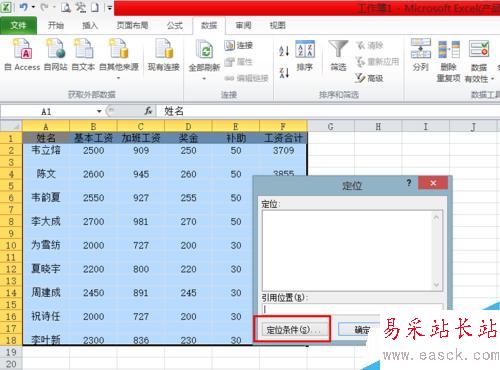
Task: Click header cell 基本工资
Action: click(x=93, y=138)
